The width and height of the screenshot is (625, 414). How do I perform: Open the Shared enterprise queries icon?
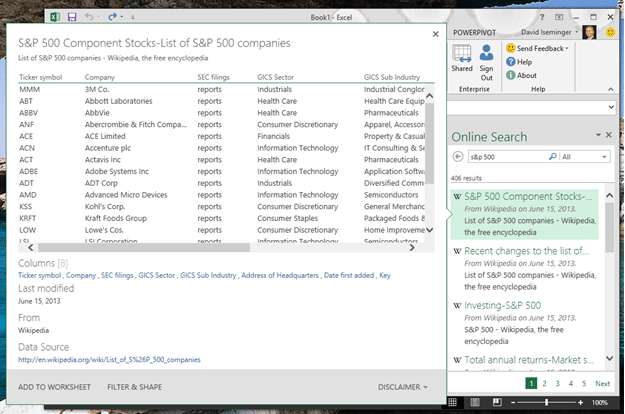[462, 58]
